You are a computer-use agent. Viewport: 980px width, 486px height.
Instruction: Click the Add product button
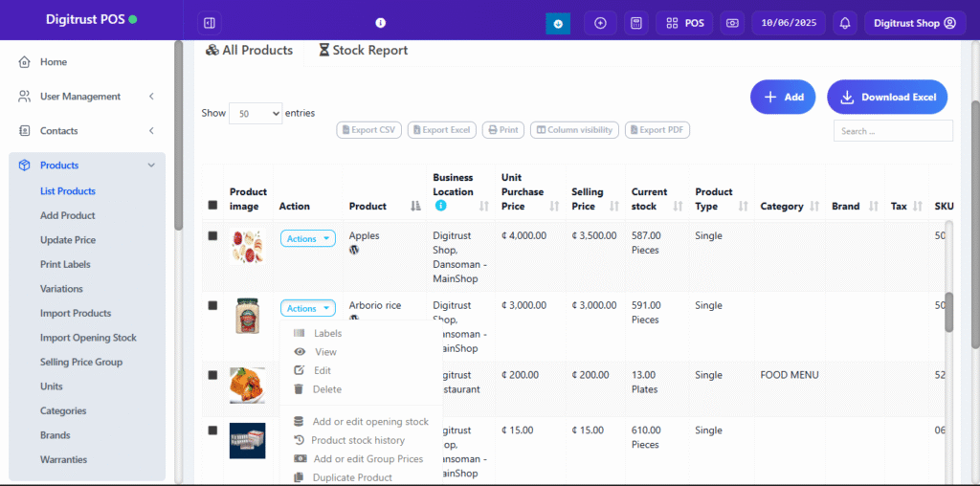pos(783,97)
